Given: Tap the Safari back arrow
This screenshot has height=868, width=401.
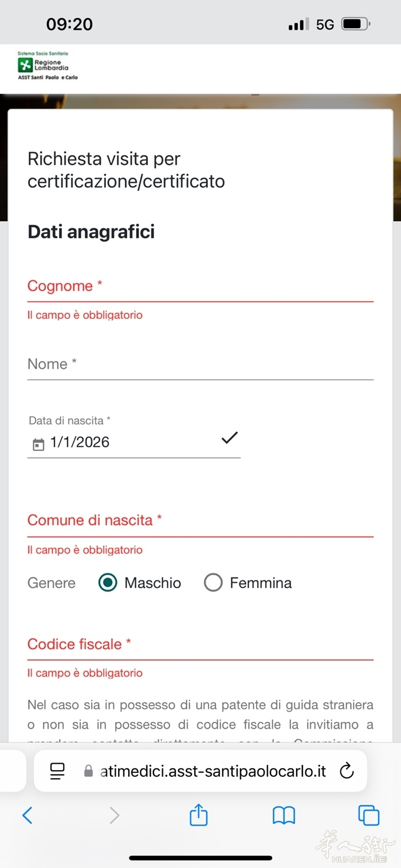Looking at the screenshot, I should point(27,815).
